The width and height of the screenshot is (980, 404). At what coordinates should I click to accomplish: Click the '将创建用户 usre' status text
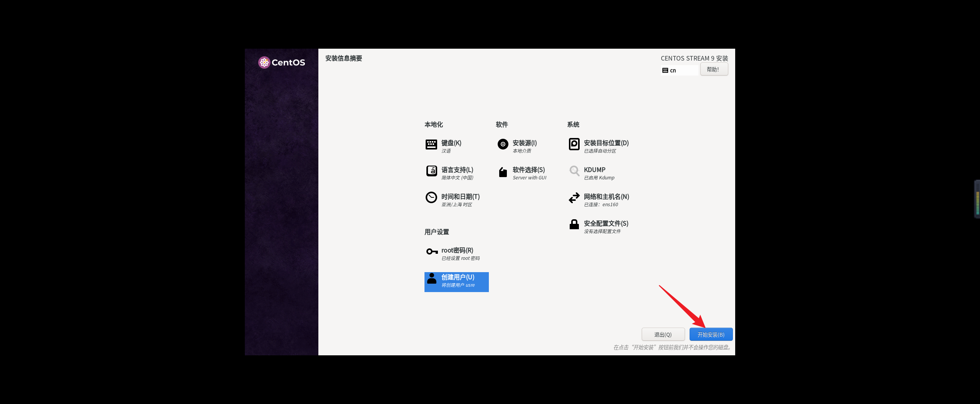tap(458, 285)
